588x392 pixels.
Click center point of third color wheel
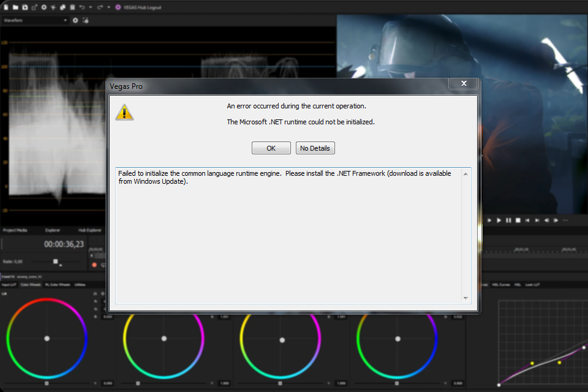(x=282, y=340)
